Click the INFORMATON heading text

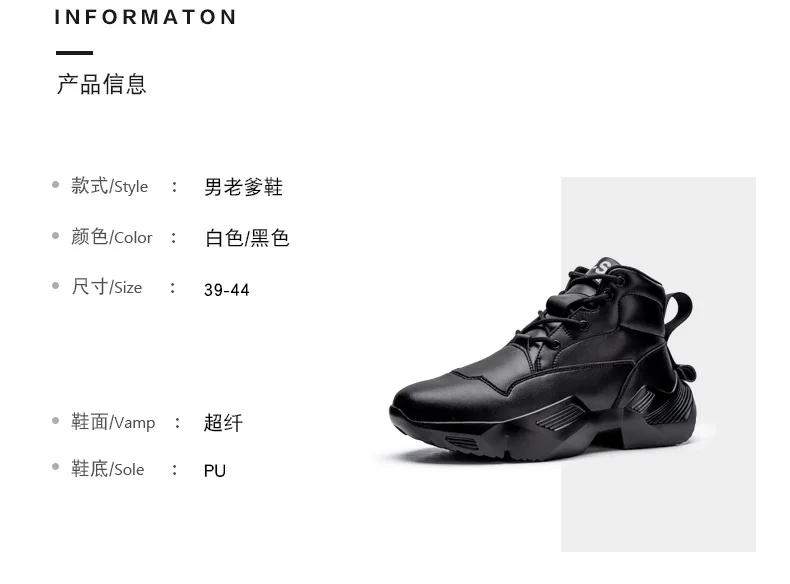pos(146,17)
